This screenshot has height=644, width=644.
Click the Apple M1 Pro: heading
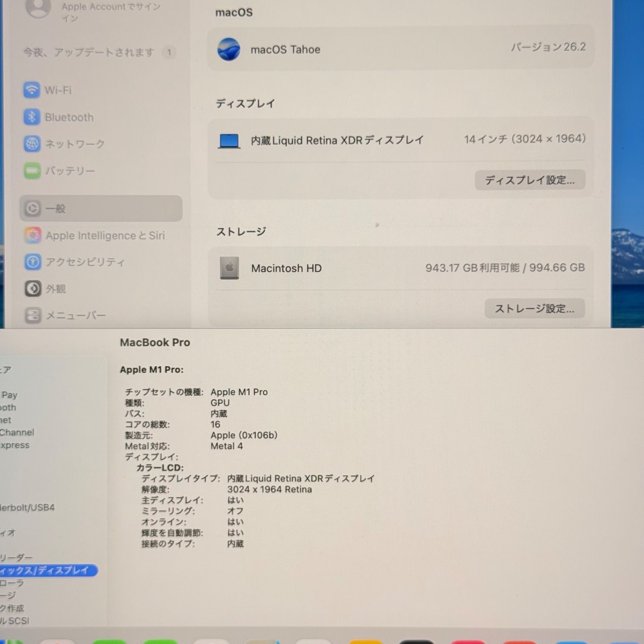click(152, 369)
